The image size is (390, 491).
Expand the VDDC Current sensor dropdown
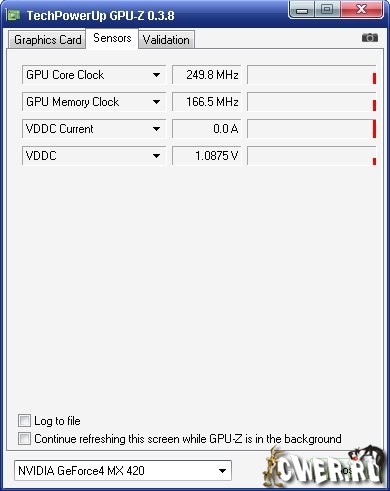[156, 129]
